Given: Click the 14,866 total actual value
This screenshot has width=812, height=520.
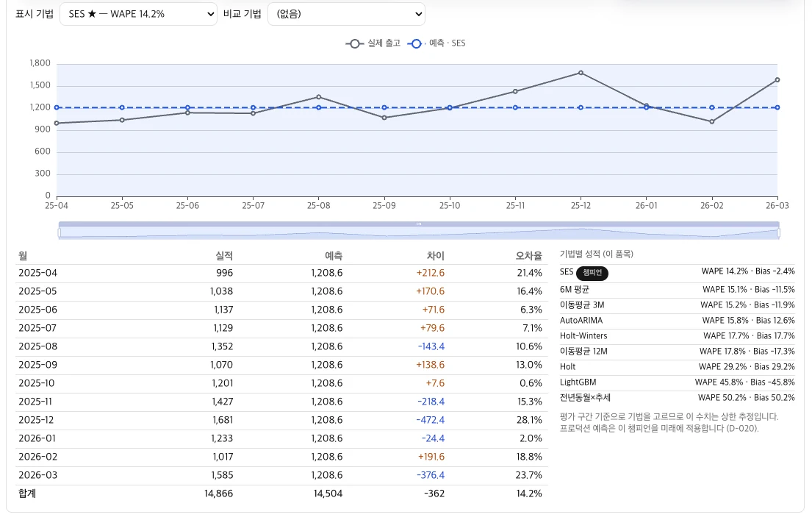Looking at the screenshot, I should [218, 494].
